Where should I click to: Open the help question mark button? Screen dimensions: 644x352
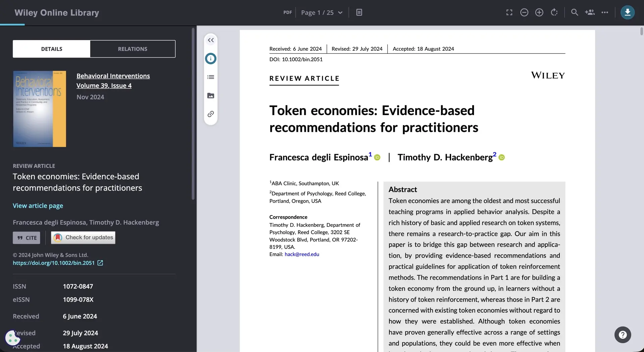coord(623,335)
